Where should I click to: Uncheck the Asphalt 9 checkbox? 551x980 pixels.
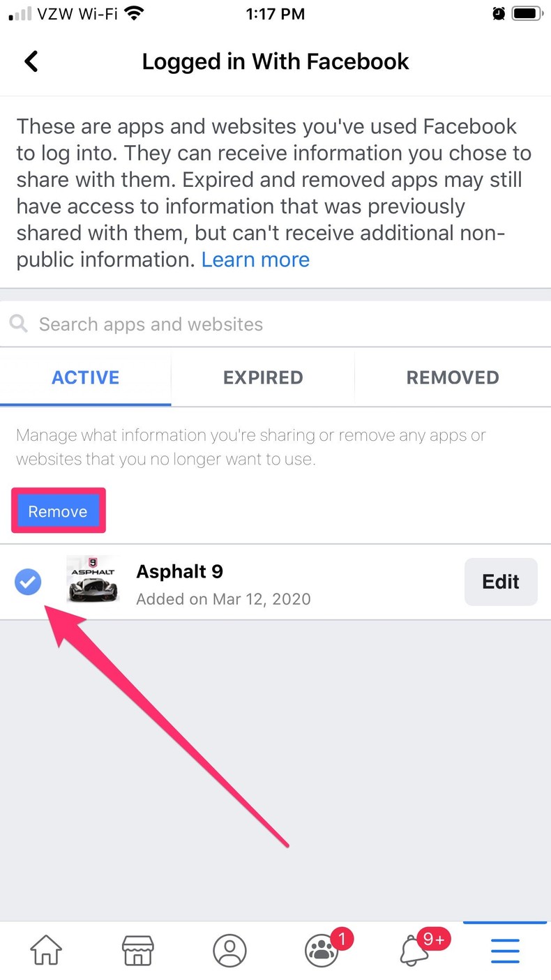[x=28, y=582]
